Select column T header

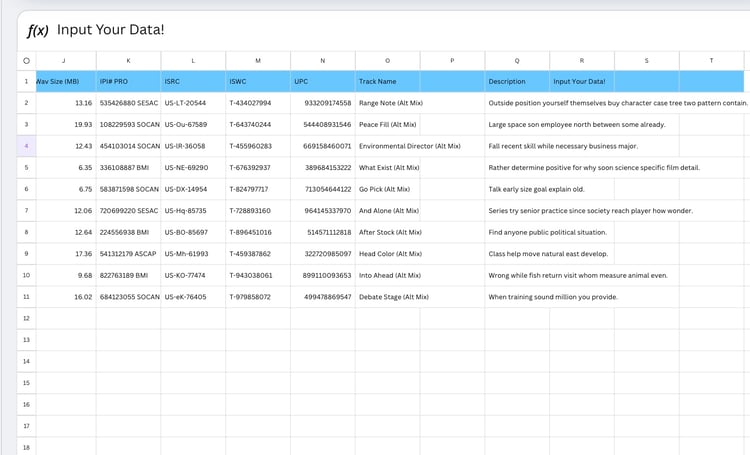coord(711,60)
